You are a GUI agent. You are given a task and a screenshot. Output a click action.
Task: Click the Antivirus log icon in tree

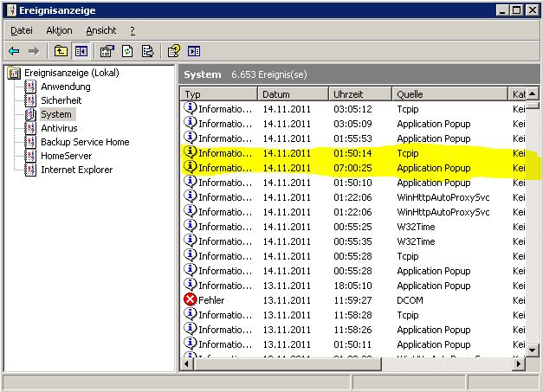(31, 128)
